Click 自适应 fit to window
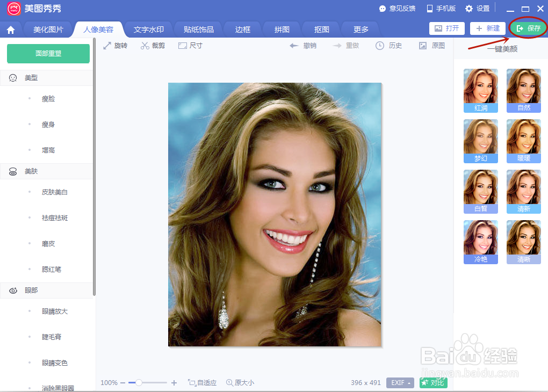The width and height of the screenshot is (548, 392). click(203, 382)
